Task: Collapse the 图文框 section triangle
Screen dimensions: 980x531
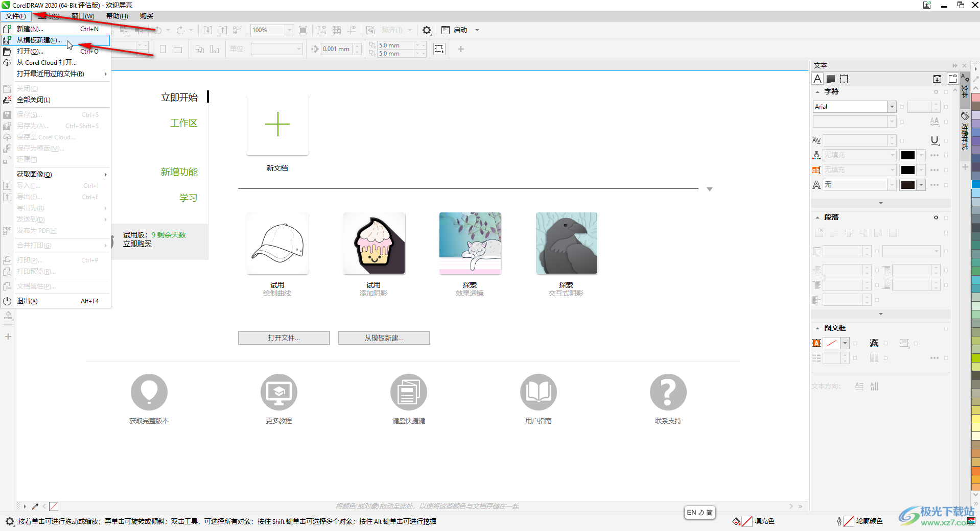Action: 818,328
